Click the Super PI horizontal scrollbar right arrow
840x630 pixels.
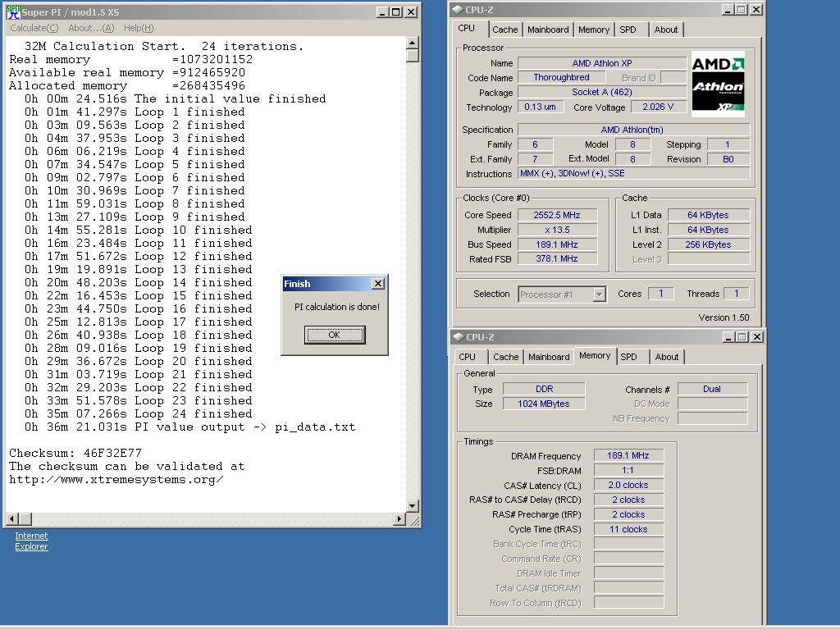point(399,518)
